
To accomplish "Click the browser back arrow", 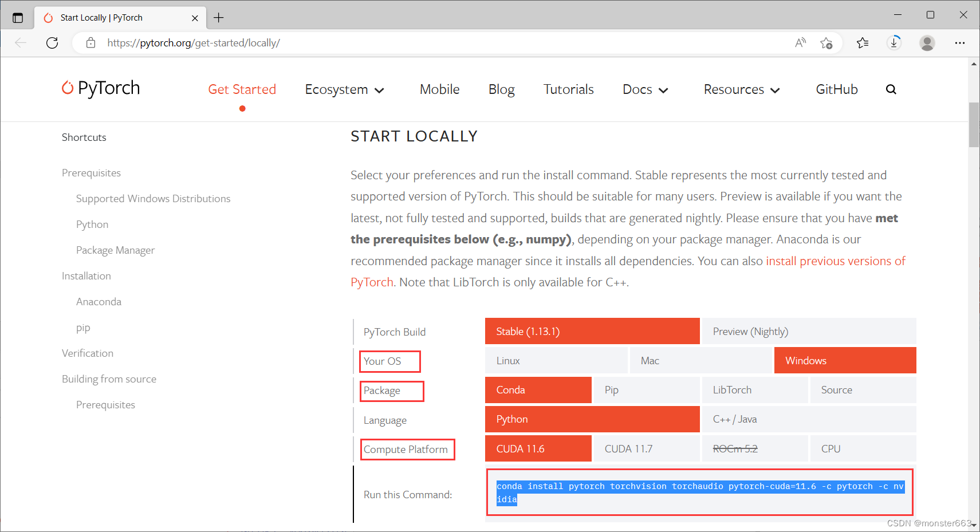I will [x=21, y=43].
